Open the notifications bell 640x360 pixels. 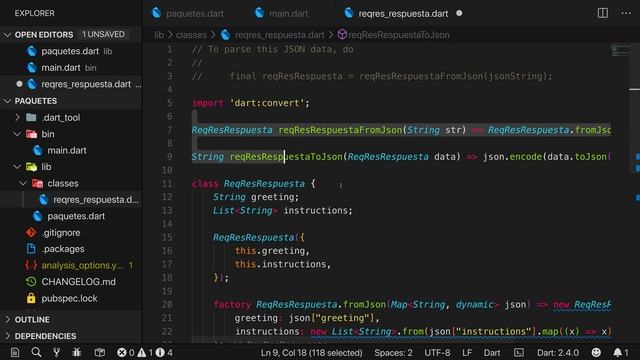(x=621, y=352)
